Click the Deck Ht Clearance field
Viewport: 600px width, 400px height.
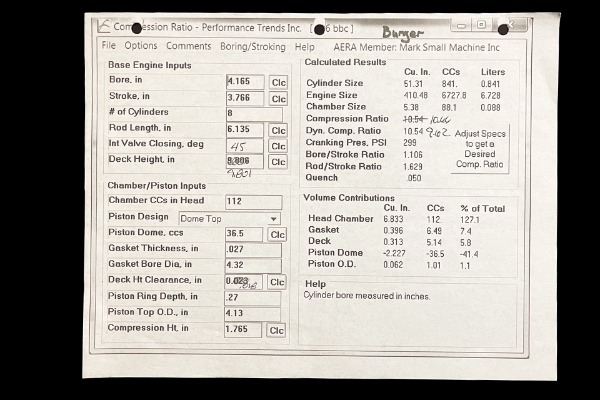point(244,282)
